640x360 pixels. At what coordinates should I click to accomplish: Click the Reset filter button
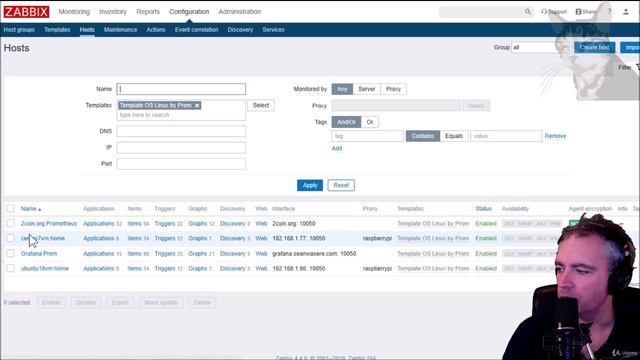pyautogui.click(x=341, y=185)
